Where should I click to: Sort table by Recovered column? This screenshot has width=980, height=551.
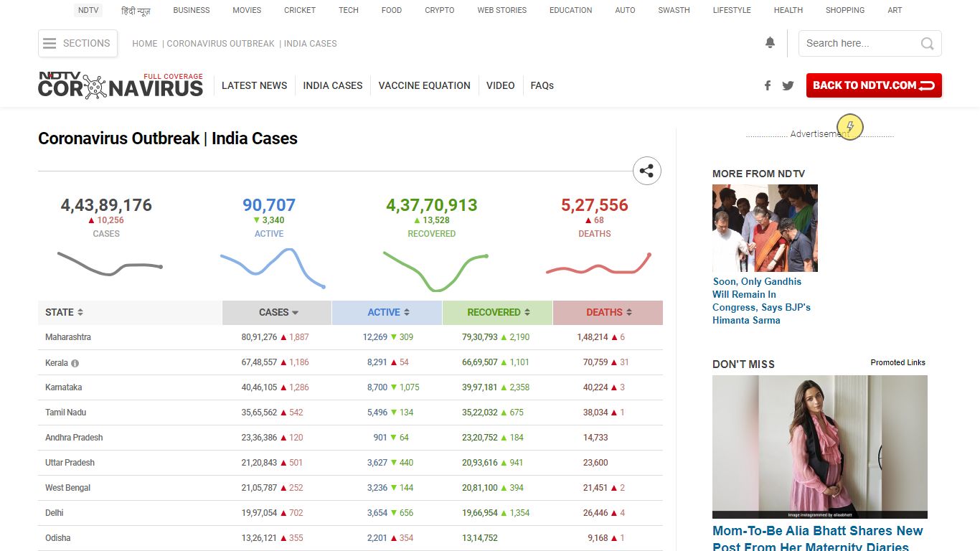click(498, 312)
